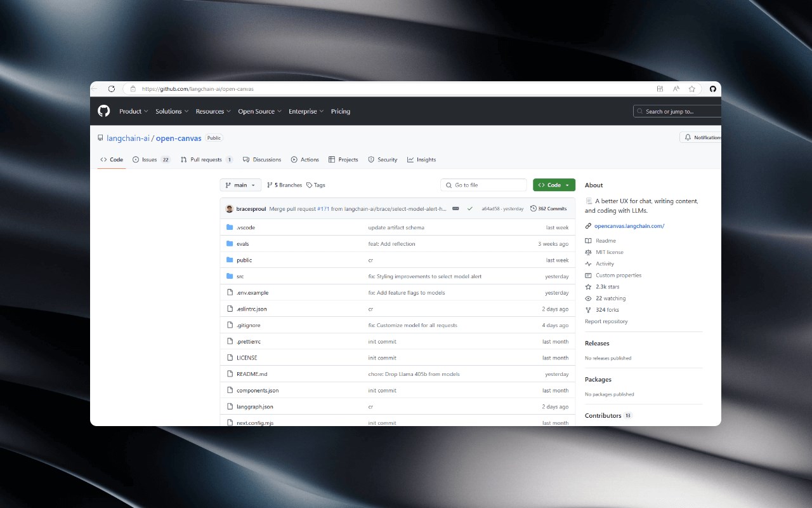Screen dimensions: 812x508
Task: Open the Releases heading link
Action: click(x=597, y=343)
